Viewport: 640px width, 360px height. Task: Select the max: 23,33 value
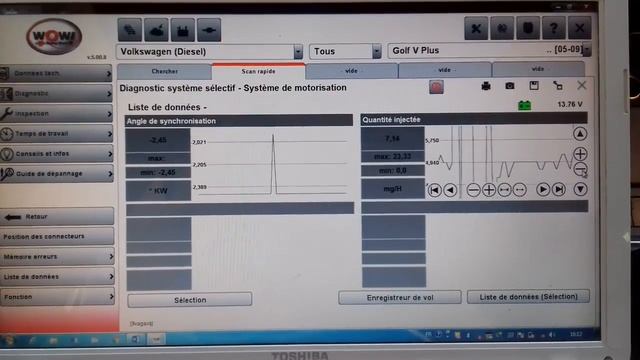point(393,157)
